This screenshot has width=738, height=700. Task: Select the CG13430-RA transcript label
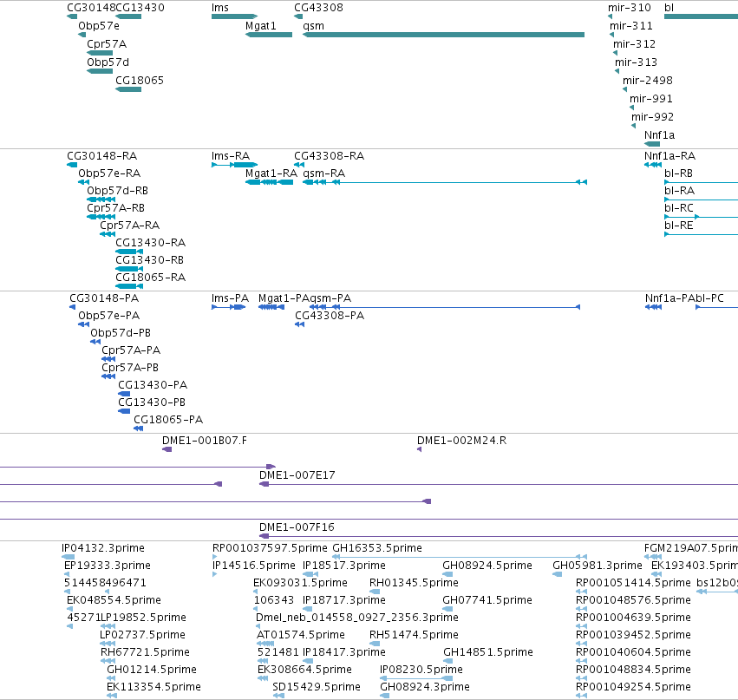(x=151, y=243)
